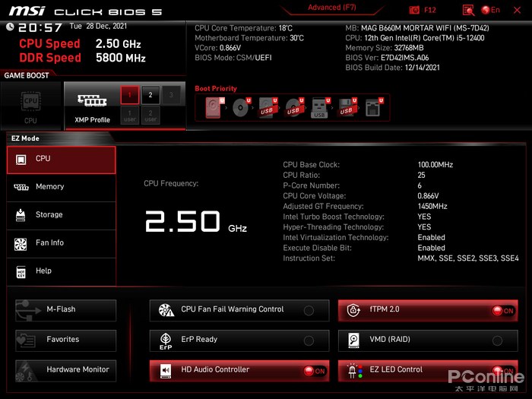This screenshot has height=399, width=532.
Task: Click the EZ LED lamp icon
Action: pos(355,371)
